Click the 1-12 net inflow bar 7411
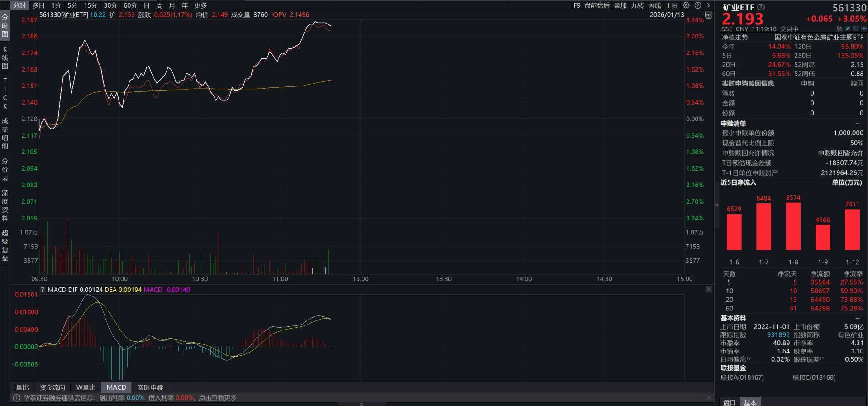The width and height of the screenshot is (868, 406). [x=852, y=229]
